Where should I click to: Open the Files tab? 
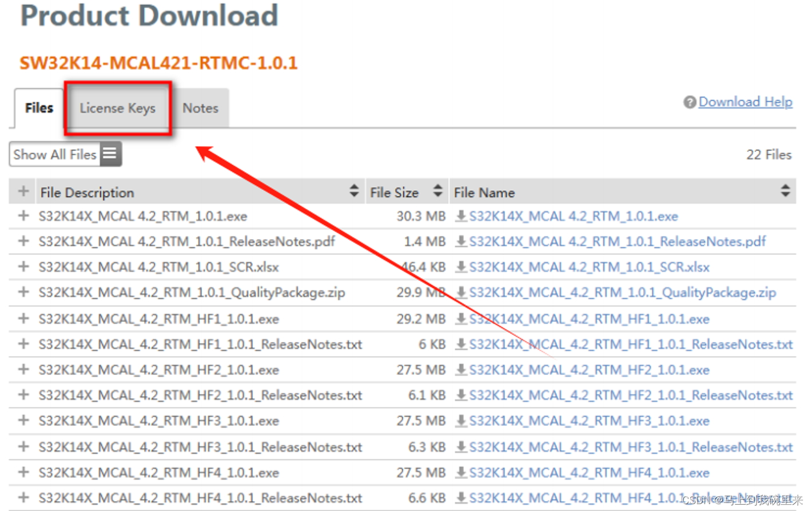39,108
